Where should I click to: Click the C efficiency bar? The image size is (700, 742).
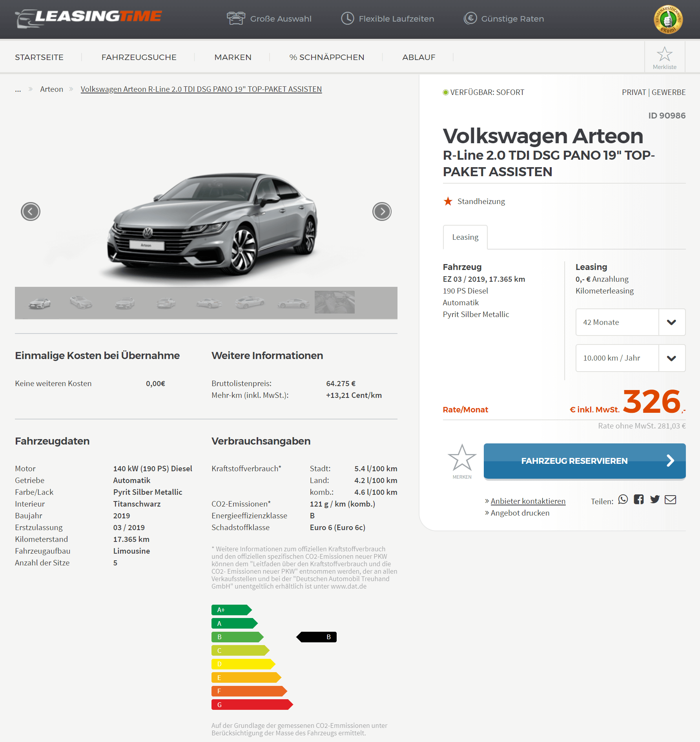click(x=241, y=651)
